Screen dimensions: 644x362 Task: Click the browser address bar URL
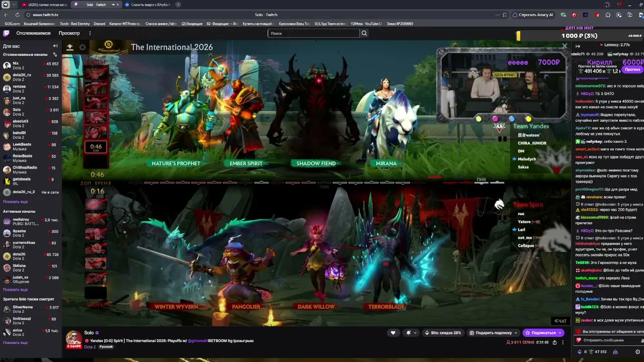coord(45,15)
